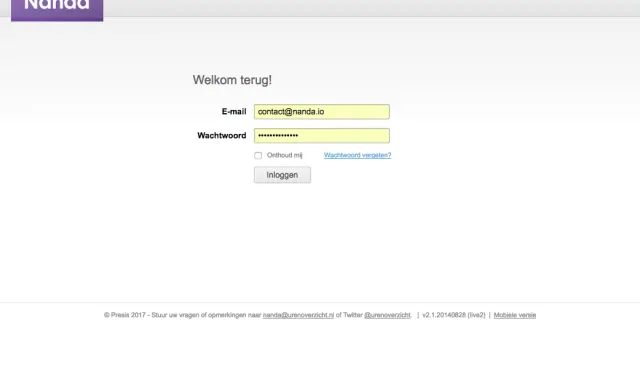Viewport: 640px width, 380px height.
Task: Click the Inloggen button
Action: coord(282,175)
